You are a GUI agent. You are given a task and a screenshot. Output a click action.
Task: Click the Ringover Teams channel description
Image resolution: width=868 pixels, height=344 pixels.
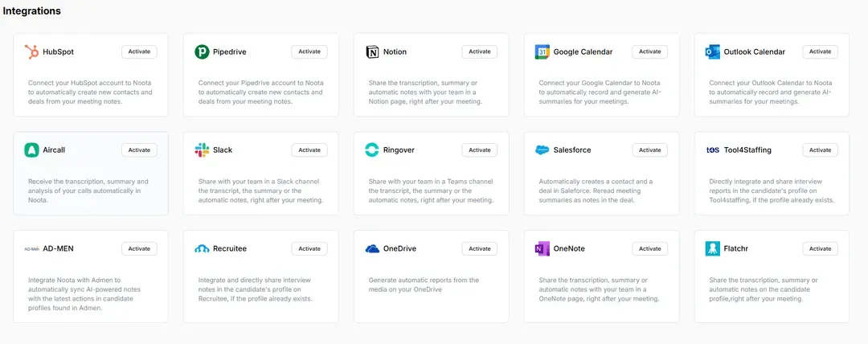pos(432,190)
